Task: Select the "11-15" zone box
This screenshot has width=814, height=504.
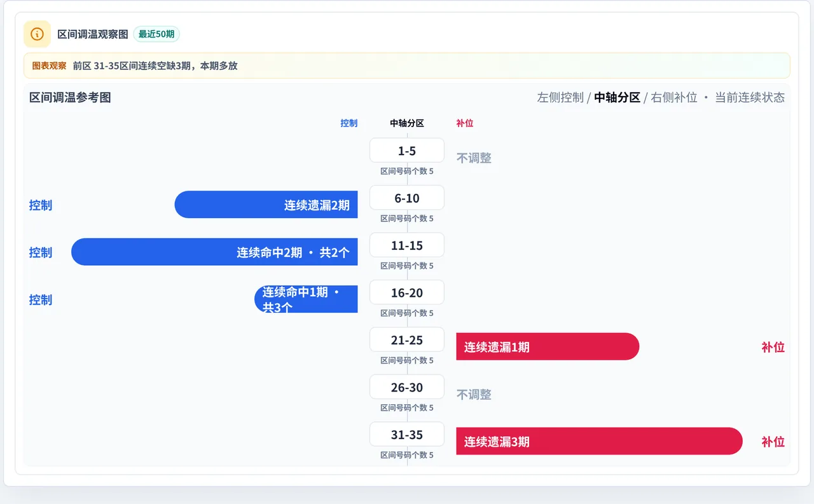Action: point(407,245)
